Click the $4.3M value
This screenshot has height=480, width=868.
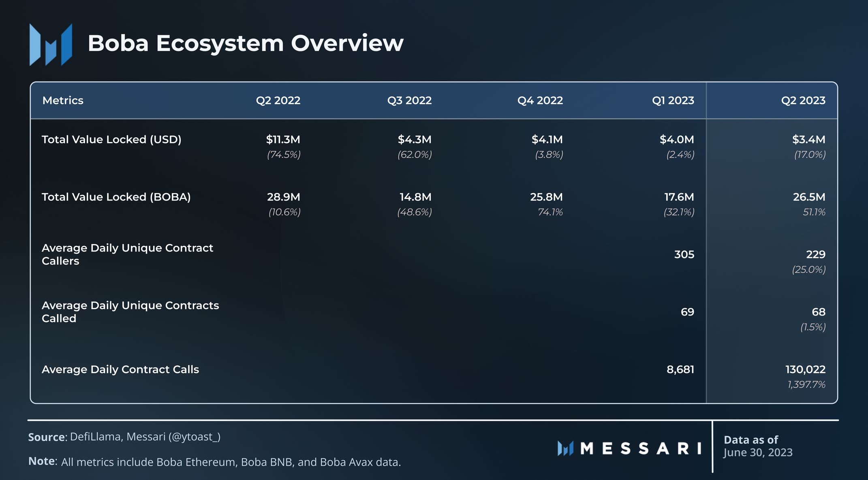pos(415,140)
